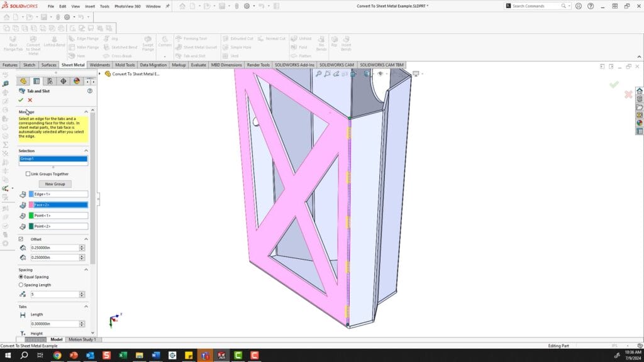Confirm Tab and Slot with green checkmark
This screenshot has width=644, height=362.
coord(21,100)
